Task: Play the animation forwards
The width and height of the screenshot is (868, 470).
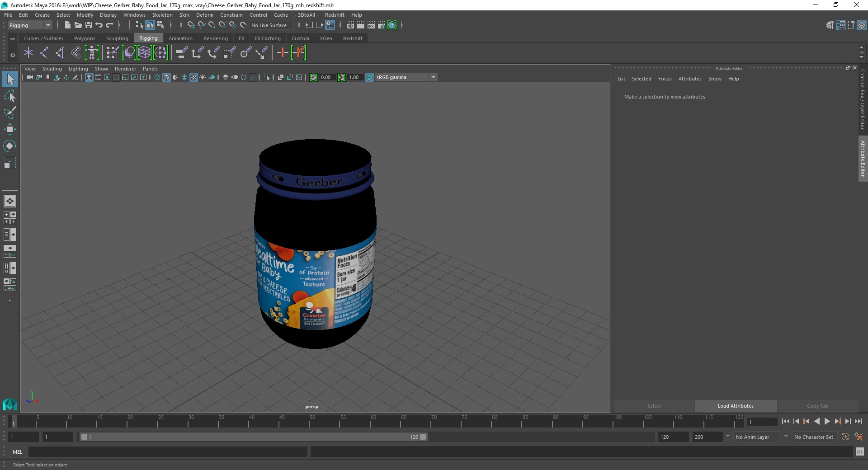Action: click(x=827, y=421)
